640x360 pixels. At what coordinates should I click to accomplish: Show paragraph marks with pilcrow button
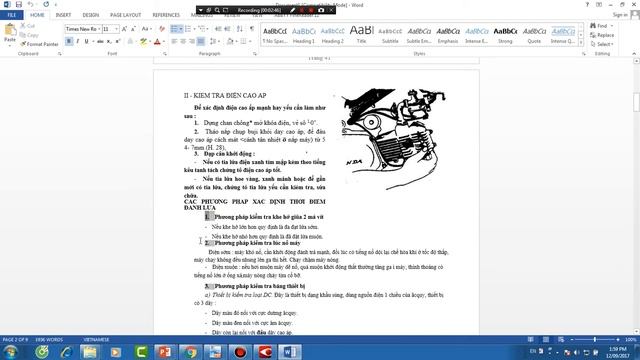251,29
